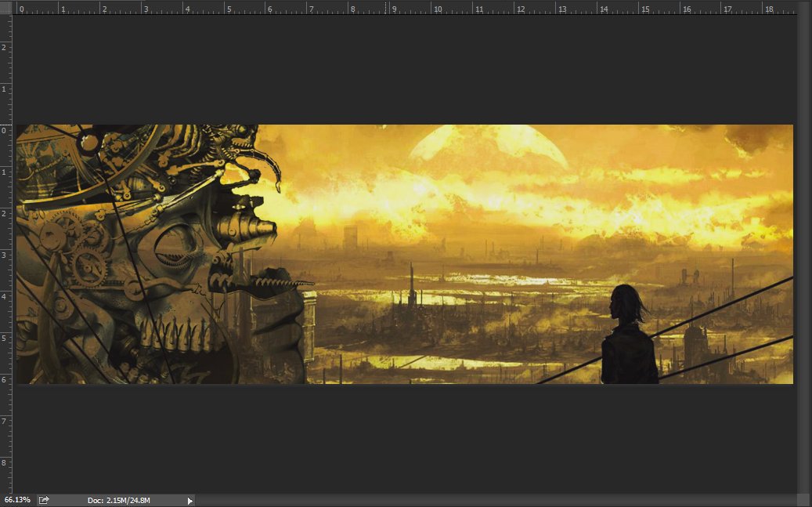Click the steampunk artwork on the canvas
The image size is (812, 507).
(405, 254)
